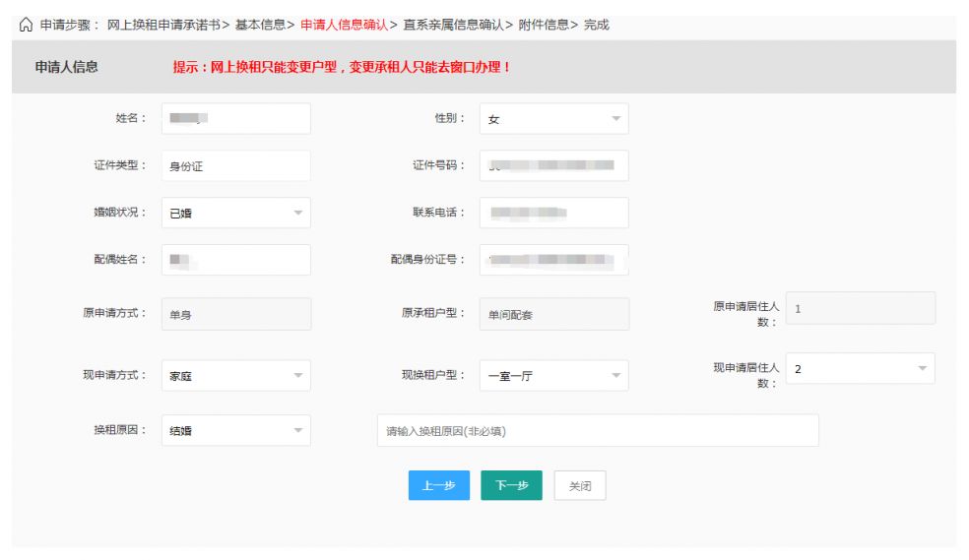Click the 联系电话 input field
Image resolution: width=969 pixels, height=560 pixels.
[x=553, y=213]
